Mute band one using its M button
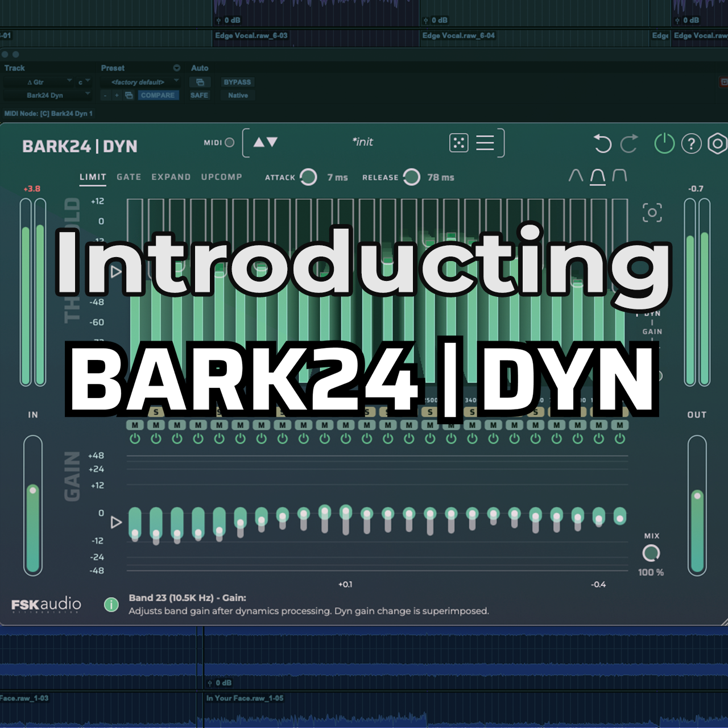The image size is (728, 728). 134,424
